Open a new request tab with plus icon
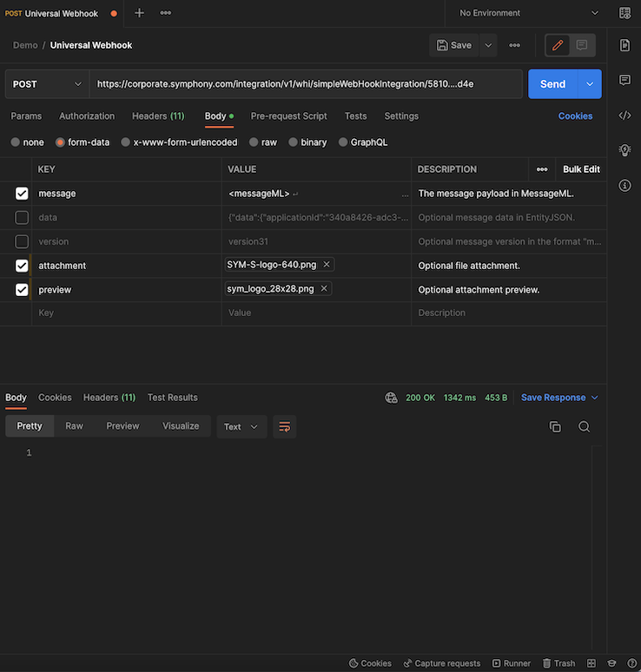 [139, 13]
